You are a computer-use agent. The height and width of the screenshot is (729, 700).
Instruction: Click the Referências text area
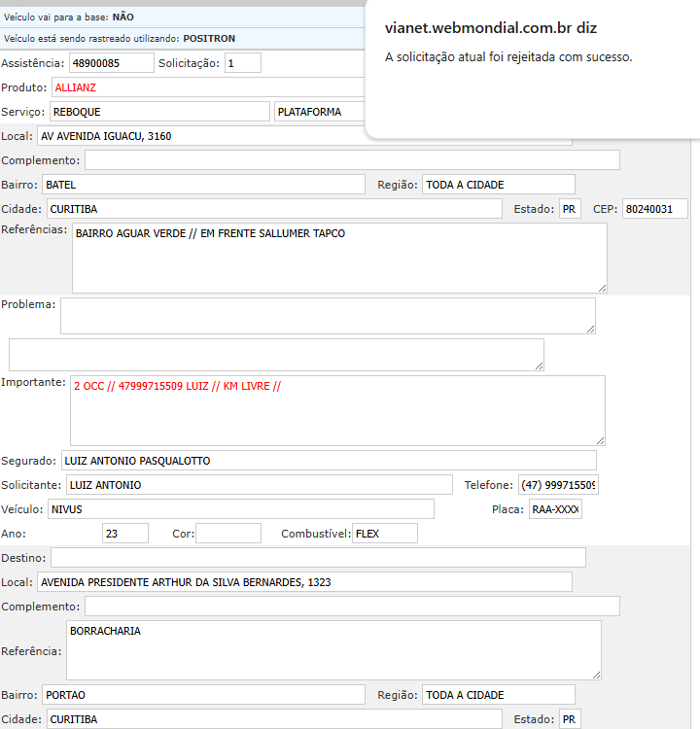(339, 258)
